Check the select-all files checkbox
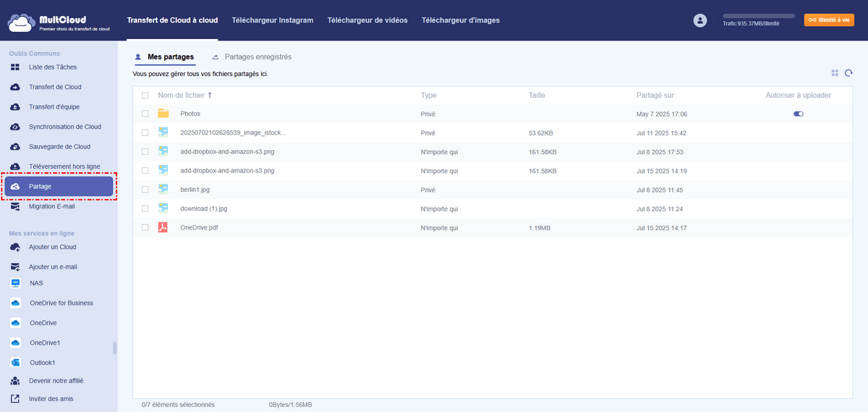 [x=145, y=96]
